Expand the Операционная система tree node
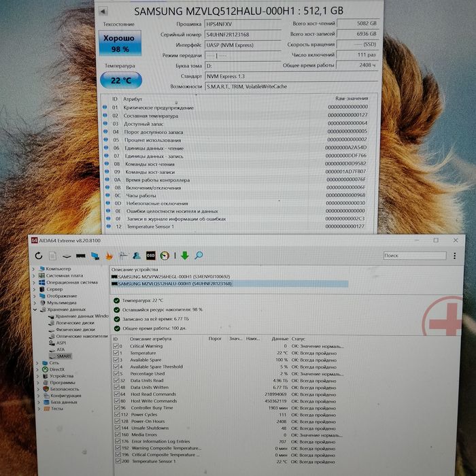This screenshot has height=476, width=476. 34,282
